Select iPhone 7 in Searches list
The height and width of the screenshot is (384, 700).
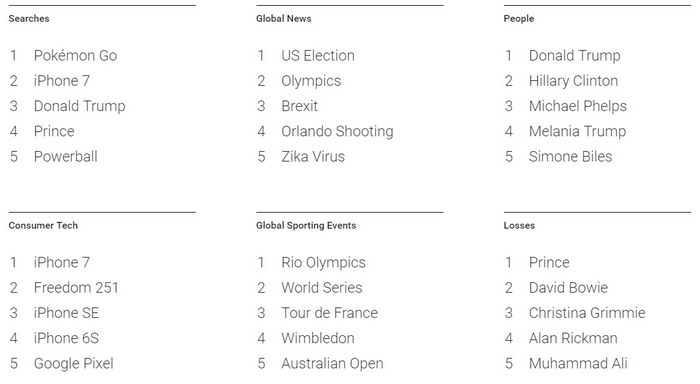tap(62, 81)
